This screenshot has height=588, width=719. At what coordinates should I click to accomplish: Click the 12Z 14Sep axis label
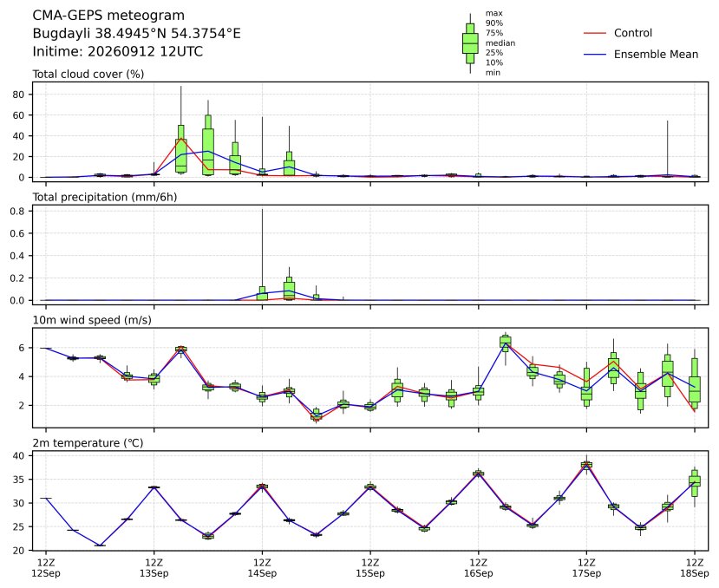pyautogui.click(x=262, y=568)
